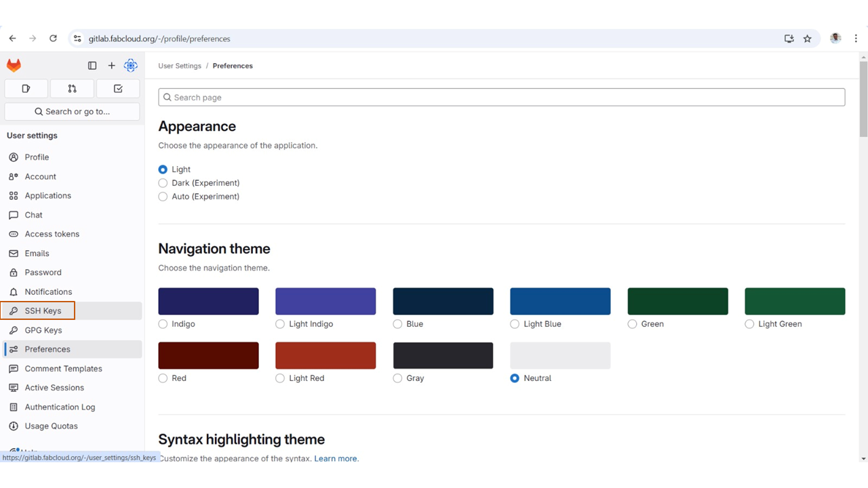Click the GitLab fox logo

[x=14, y=66]
